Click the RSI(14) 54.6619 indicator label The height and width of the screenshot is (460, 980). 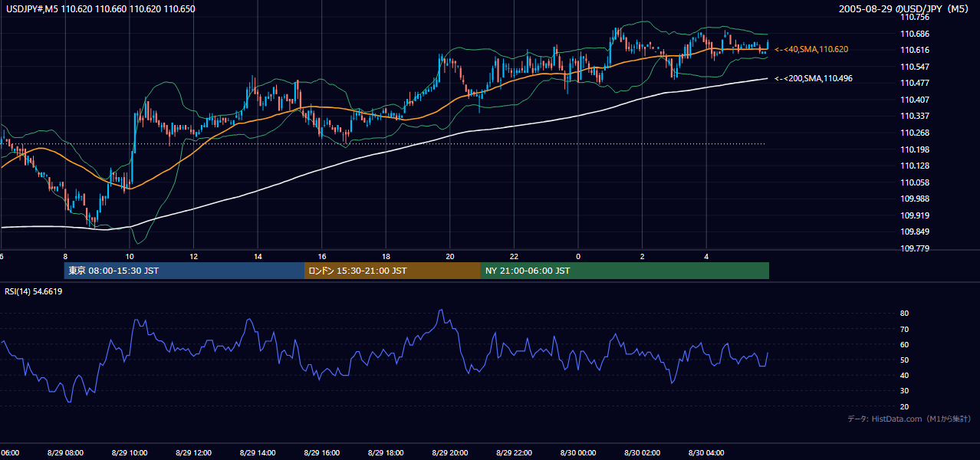[x=34, y=291]
